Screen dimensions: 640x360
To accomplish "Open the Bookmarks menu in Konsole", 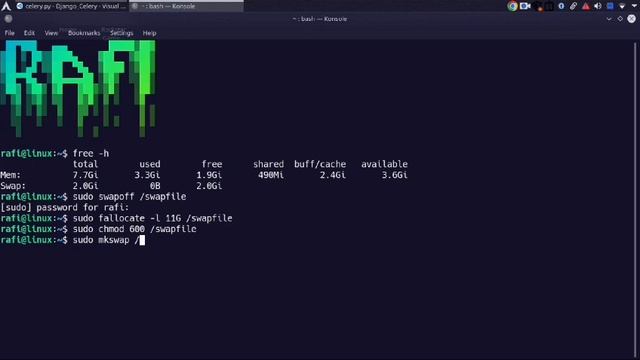I will (84, 33).
